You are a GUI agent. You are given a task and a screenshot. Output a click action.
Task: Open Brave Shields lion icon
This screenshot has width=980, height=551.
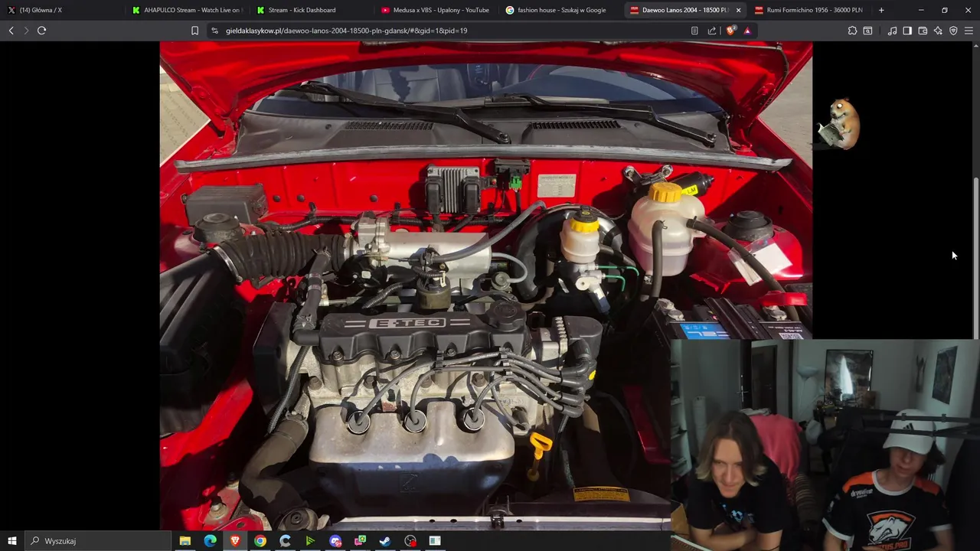tap(730, 31)
